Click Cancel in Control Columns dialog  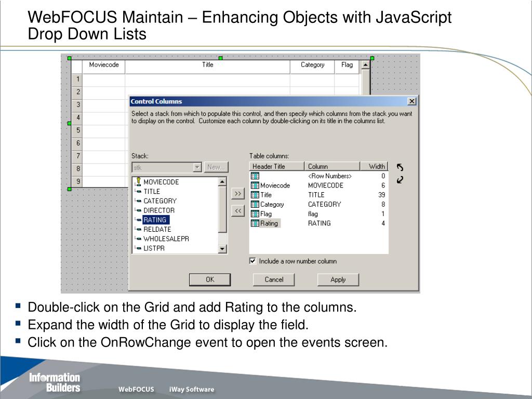click(274, 279)
